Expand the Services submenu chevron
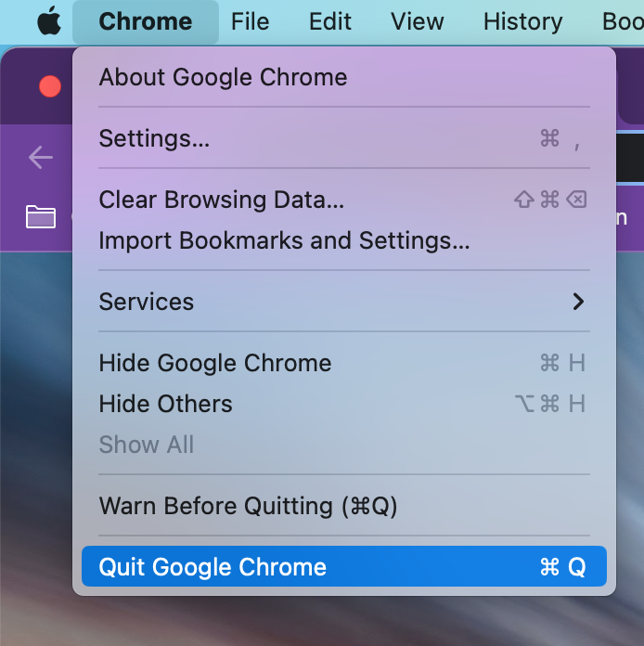 click(578, 302)
